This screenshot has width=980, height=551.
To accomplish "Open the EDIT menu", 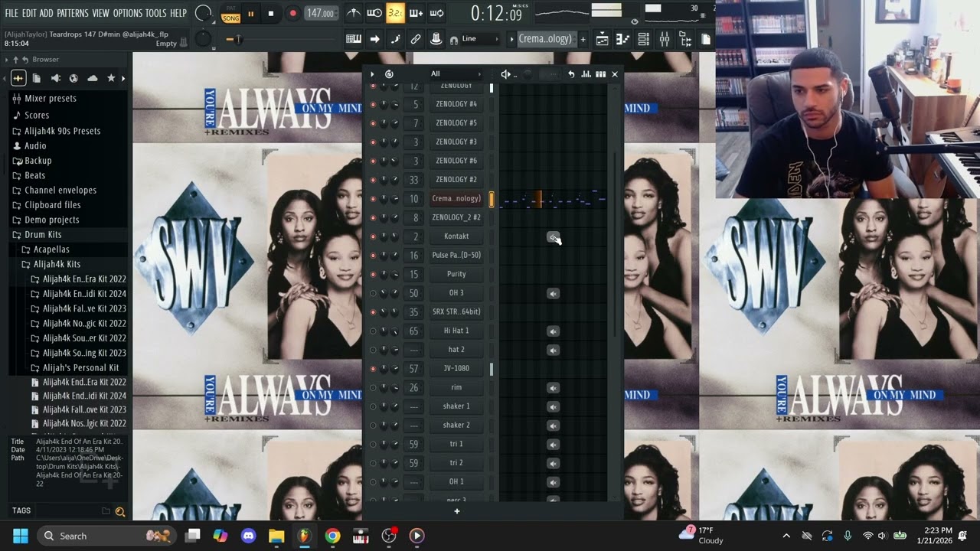I will coord(29,13).
